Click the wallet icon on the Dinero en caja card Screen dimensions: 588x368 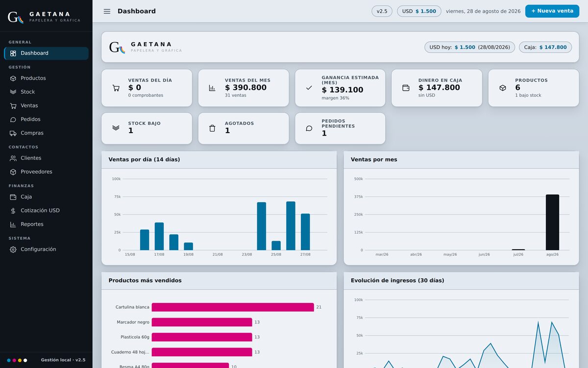click(406, 88)
